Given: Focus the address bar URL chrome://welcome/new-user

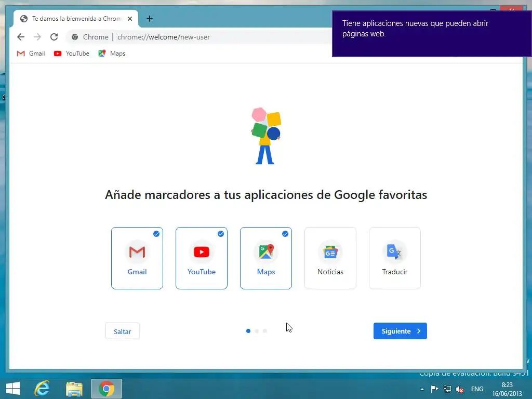Looking at the screenshot, I should tap(164, 37).
